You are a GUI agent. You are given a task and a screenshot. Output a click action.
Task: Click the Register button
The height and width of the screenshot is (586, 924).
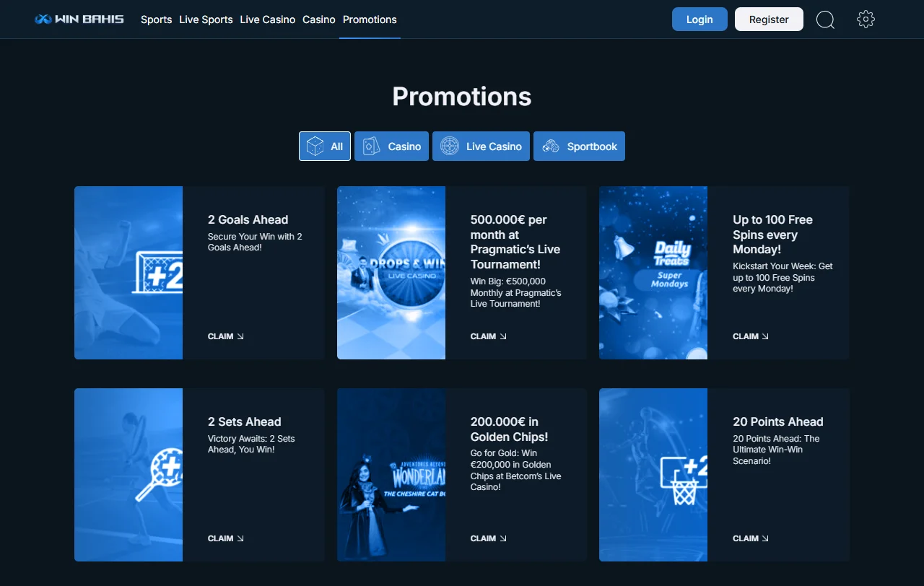click(769, 19)
